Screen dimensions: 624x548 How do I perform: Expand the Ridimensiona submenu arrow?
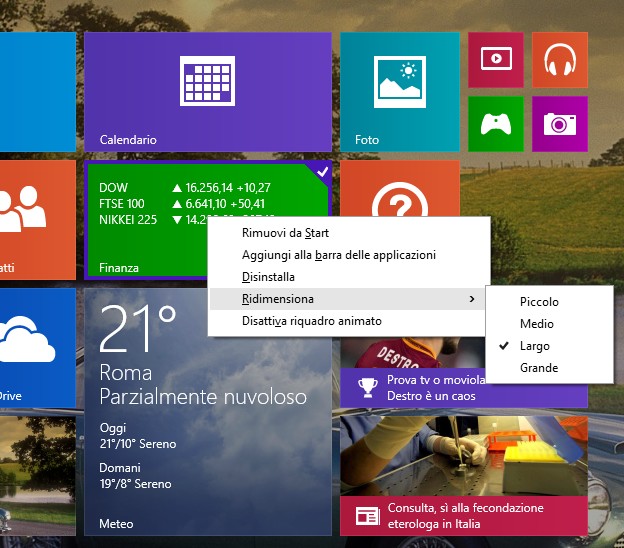[472, 299]
